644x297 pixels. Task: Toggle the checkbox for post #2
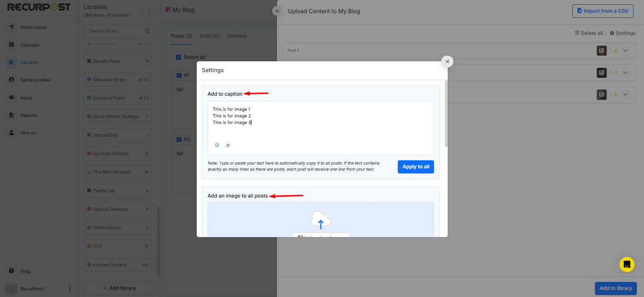[179, 140]
